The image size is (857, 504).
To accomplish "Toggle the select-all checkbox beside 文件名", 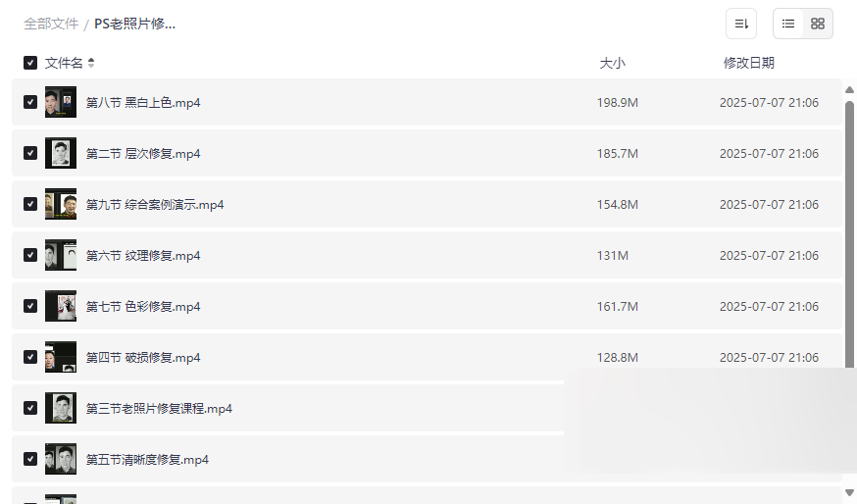I will [30, 63].
